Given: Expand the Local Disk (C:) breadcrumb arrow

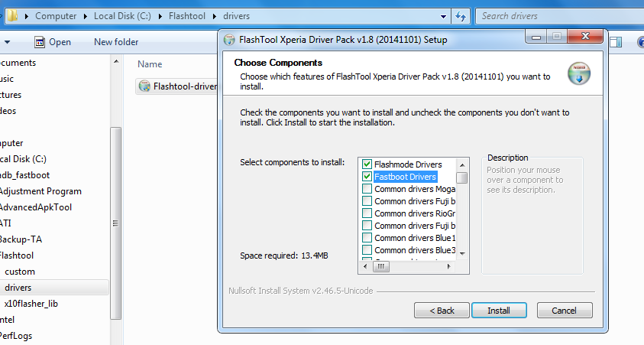Looking at the screenshot, I should 160,17.
